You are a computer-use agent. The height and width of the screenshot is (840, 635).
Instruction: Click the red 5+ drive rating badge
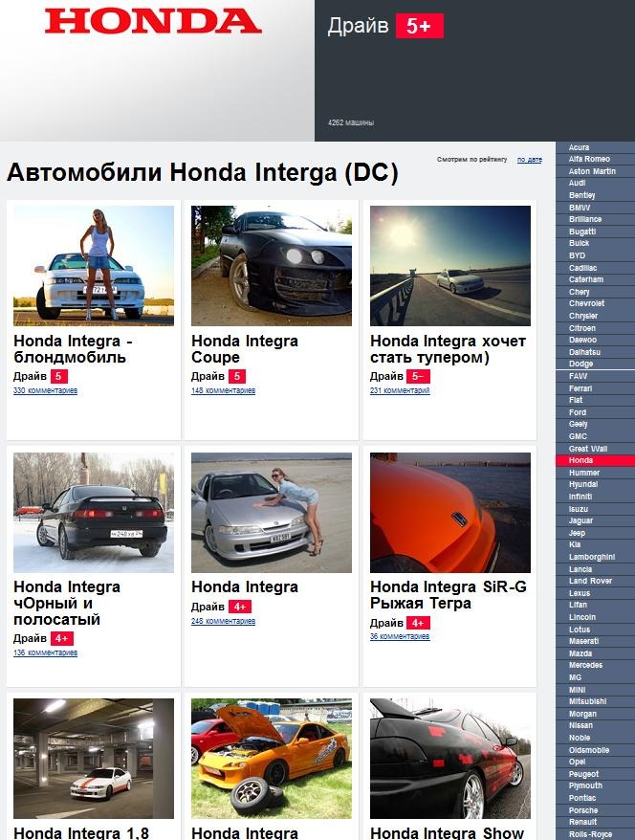419,26
